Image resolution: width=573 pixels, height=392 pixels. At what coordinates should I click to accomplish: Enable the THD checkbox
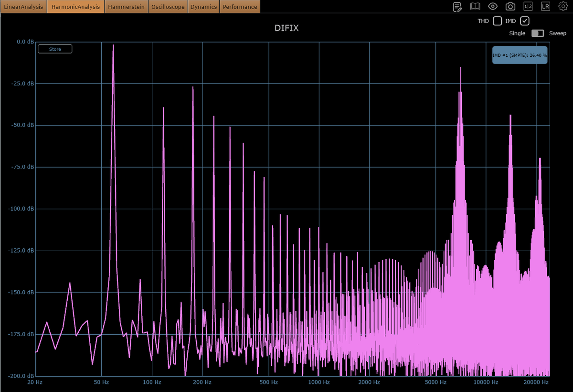(x=497, y=21)
